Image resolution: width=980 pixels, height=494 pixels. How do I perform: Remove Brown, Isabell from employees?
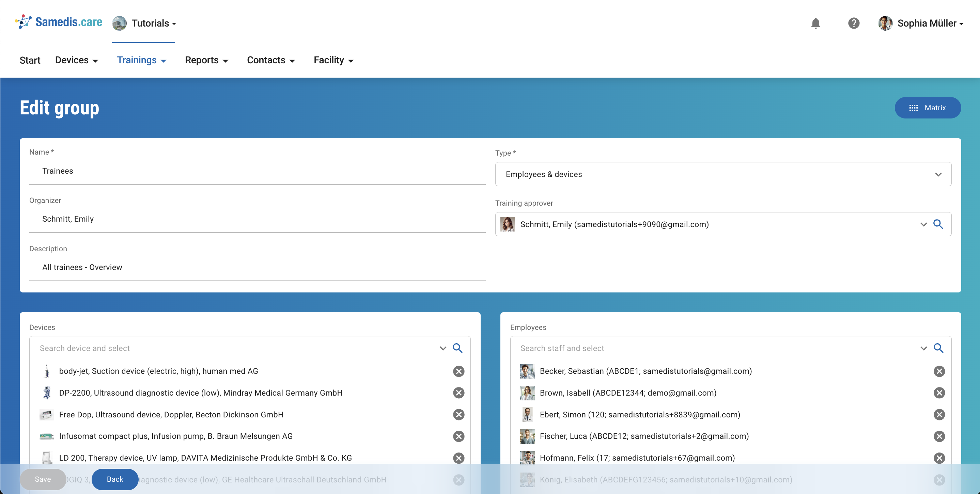[x=939, y=393]
